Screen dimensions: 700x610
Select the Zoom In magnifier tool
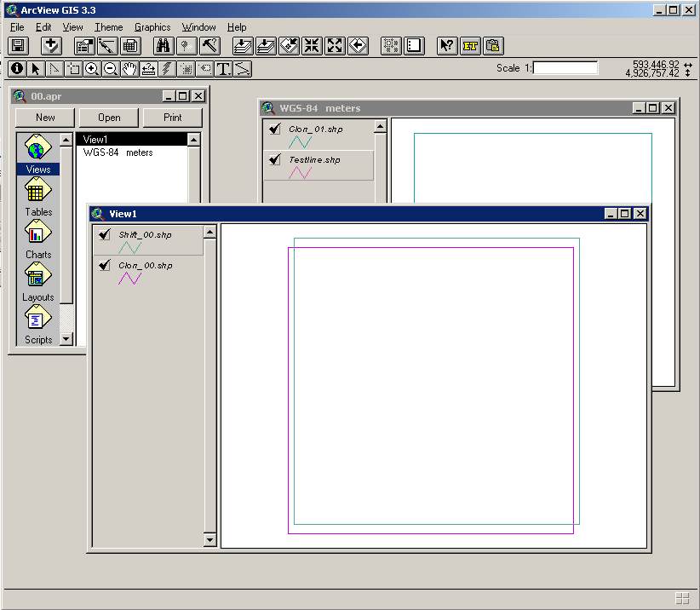pos(92,69)
